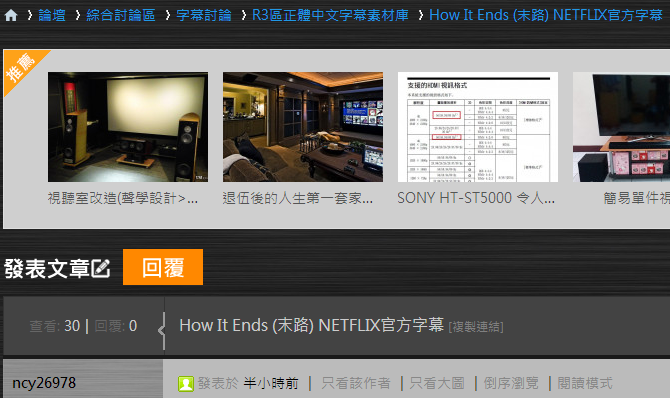The width and height of the screenshot is (670, 398).
Task: Click 複製連結 to copy thread link
Action: (476, 327)
